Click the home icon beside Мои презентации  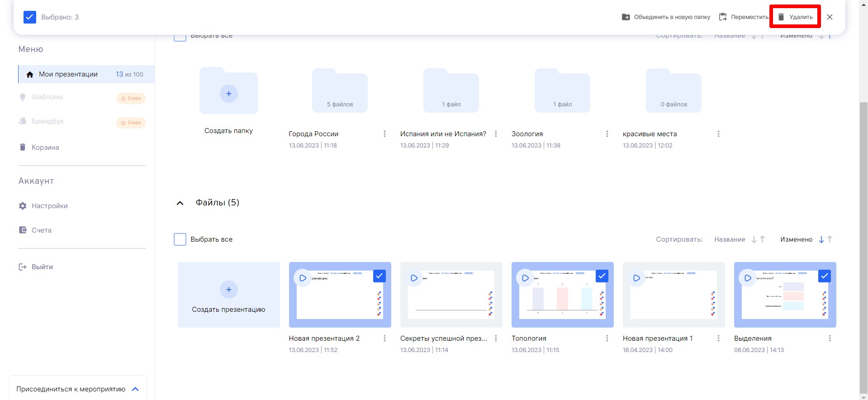(x=30, y=74)
